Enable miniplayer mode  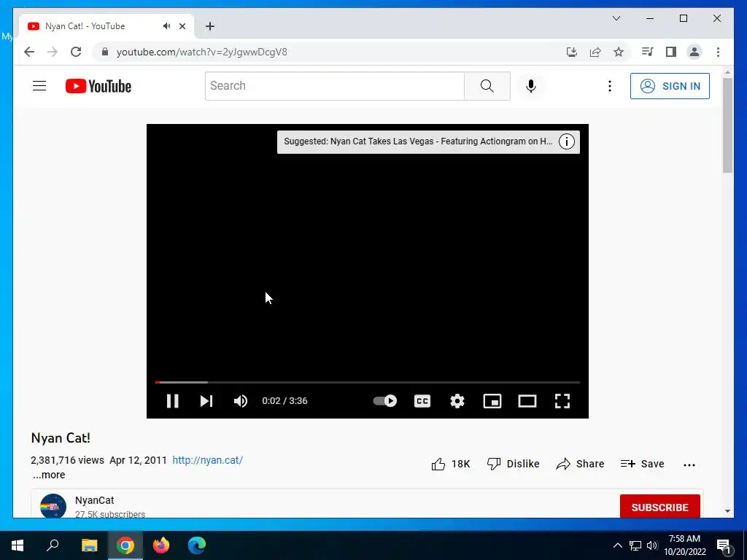coord(492,401)
